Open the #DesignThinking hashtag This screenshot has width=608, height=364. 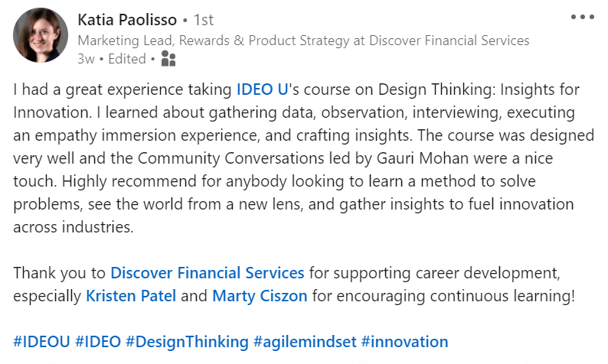187,341
